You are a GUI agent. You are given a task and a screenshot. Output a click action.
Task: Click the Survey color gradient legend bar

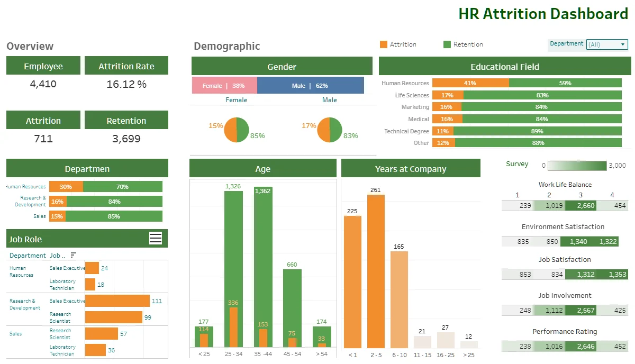[x=577, y=166]
